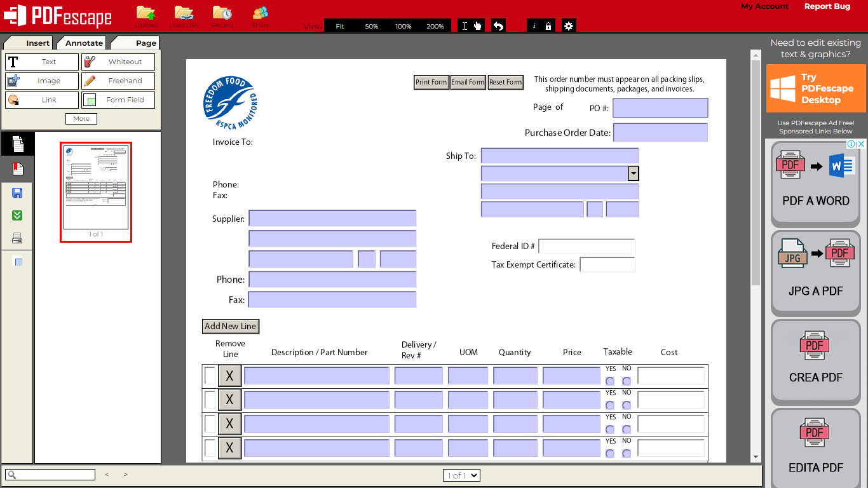This screenshot has width=868, height=488.
Task: Click the search text box
Action: (50, 475)
